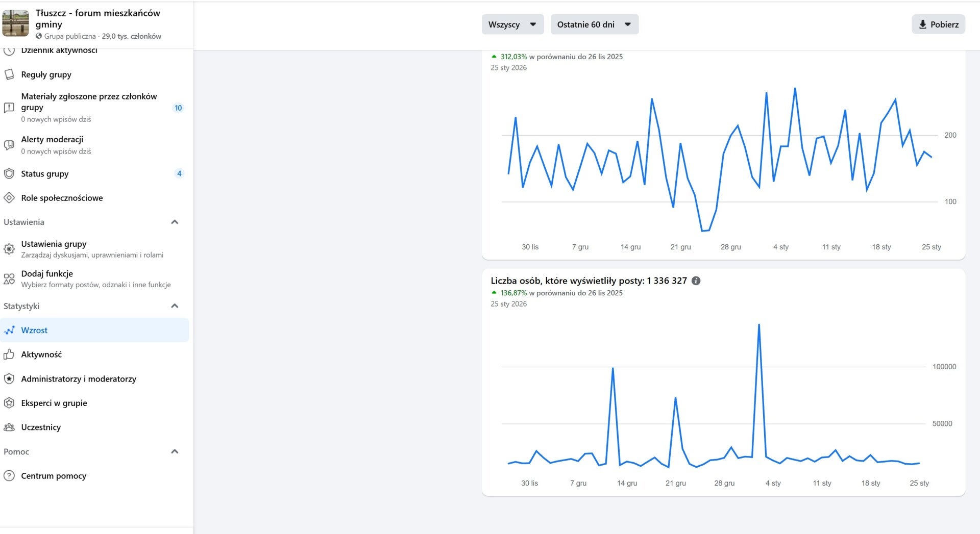Click the reported content flag icon
The height and width of the screenshot is (534, 980).
[9, 108]
